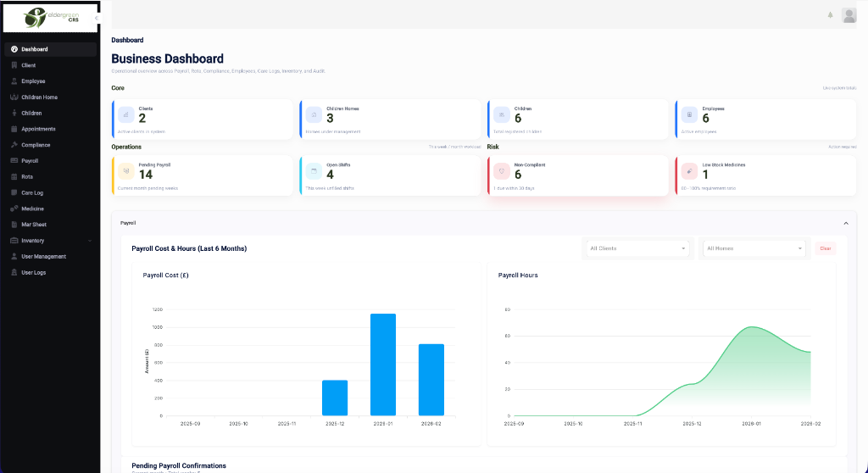Click the User Logs sidebar icon

[x=14, y=272]
